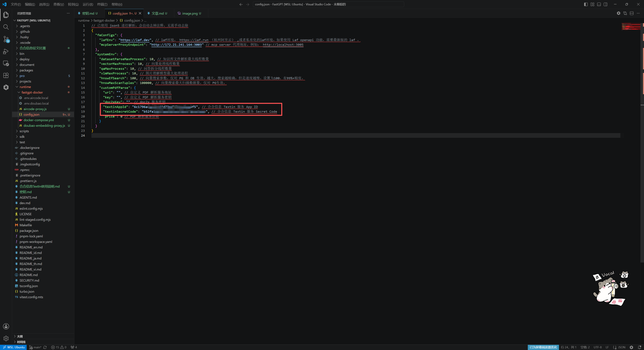Click the main* git branch in status bar
The height and width of the screenshot is (350, 644).
(35, 347)
